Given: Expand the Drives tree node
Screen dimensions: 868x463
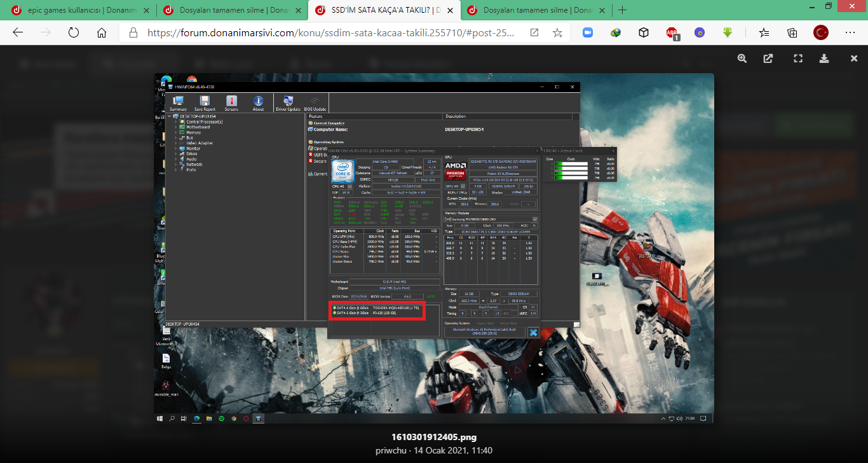Looking at the screenshot, I should point(175,154).
